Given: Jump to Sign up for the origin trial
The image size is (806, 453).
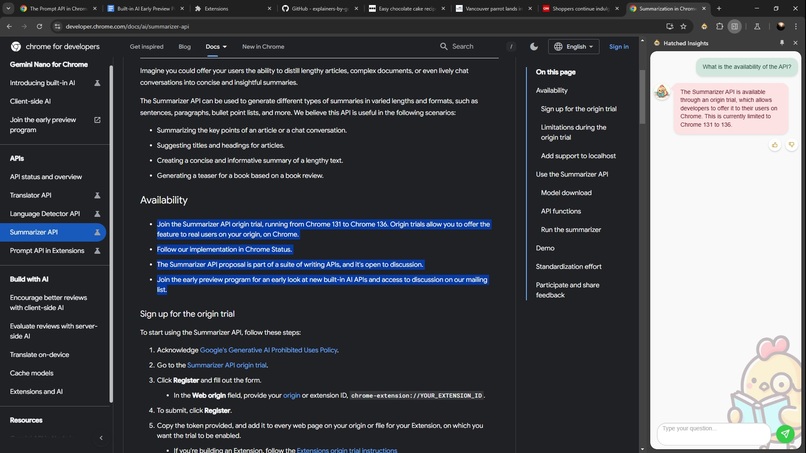Looking at the screenshot, I should coord(579,109).
